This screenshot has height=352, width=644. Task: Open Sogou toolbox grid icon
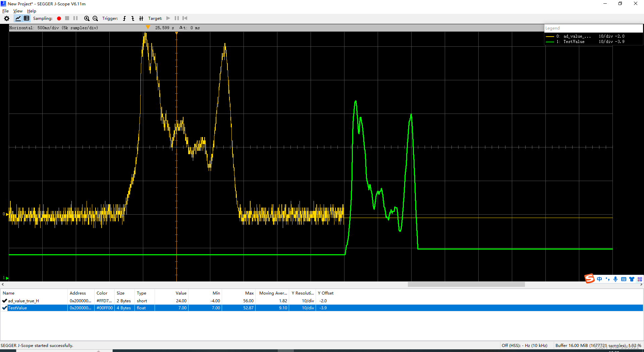640,279
